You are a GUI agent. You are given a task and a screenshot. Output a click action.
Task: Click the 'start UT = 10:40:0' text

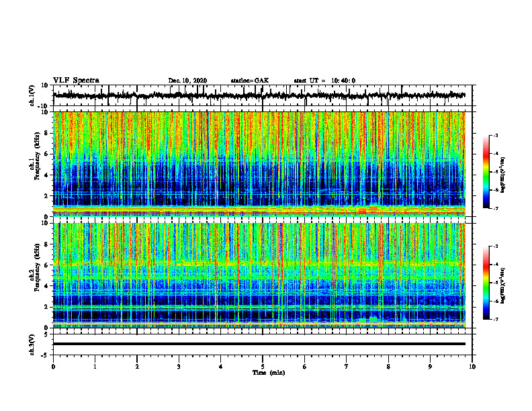click(324, 81)
